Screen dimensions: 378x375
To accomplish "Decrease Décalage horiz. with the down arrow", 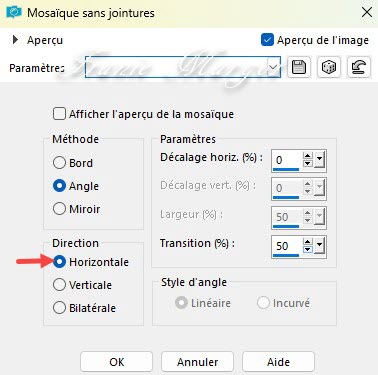I will click(308, 163).
